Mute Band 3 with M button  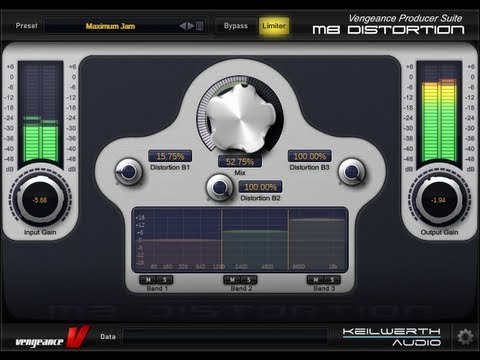pyautogui.click(x=316, y=279)
